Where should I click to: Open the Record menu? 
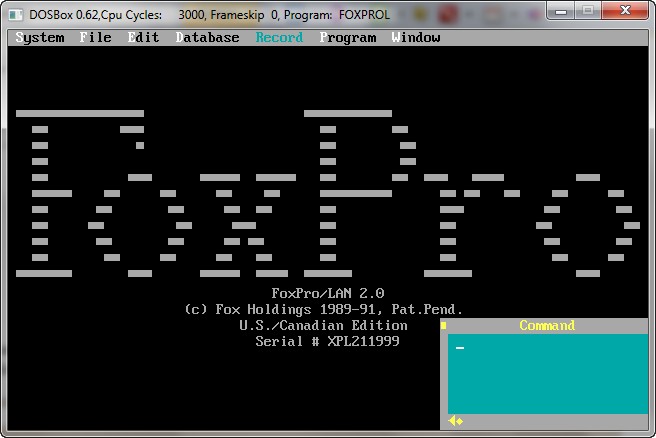click(x=279, y=38)
